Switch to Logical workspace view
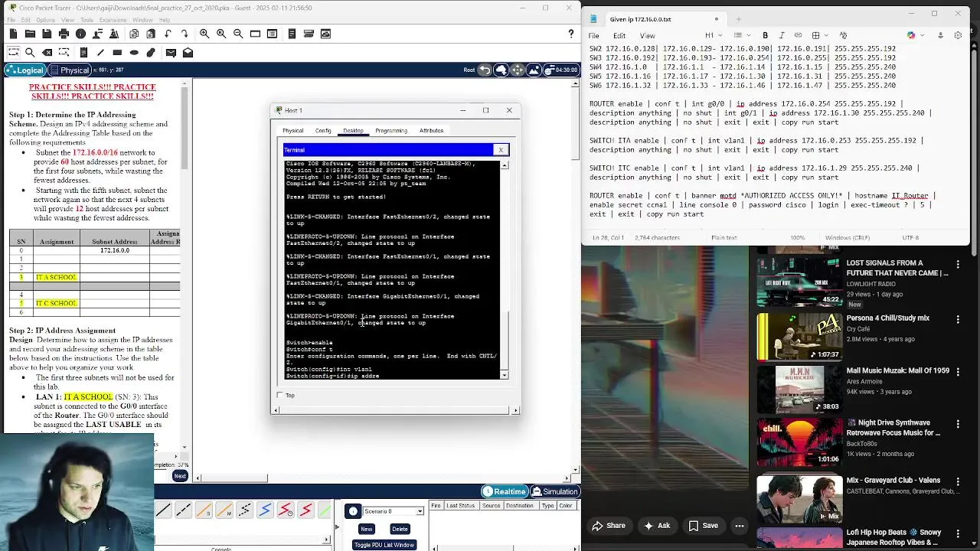 pos(24,70)
